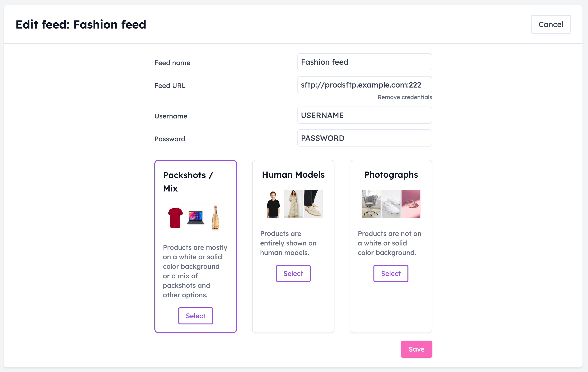Click into the Username field
The height and width of the screenshot is (372, 588).
pos(364,115)
